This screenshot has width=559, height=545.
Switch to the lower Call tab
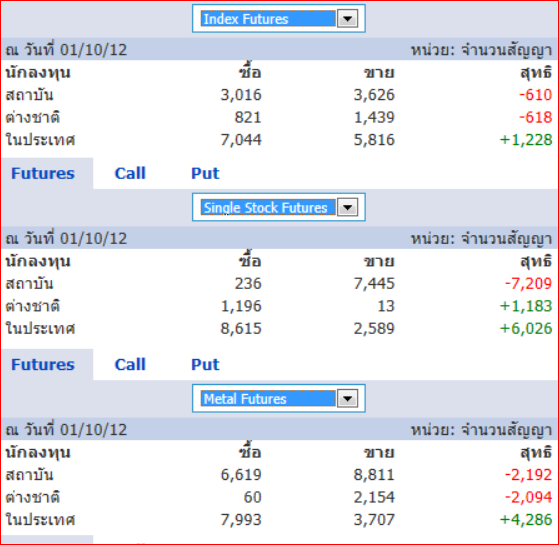pyautogui.click(x=130, y=364)
